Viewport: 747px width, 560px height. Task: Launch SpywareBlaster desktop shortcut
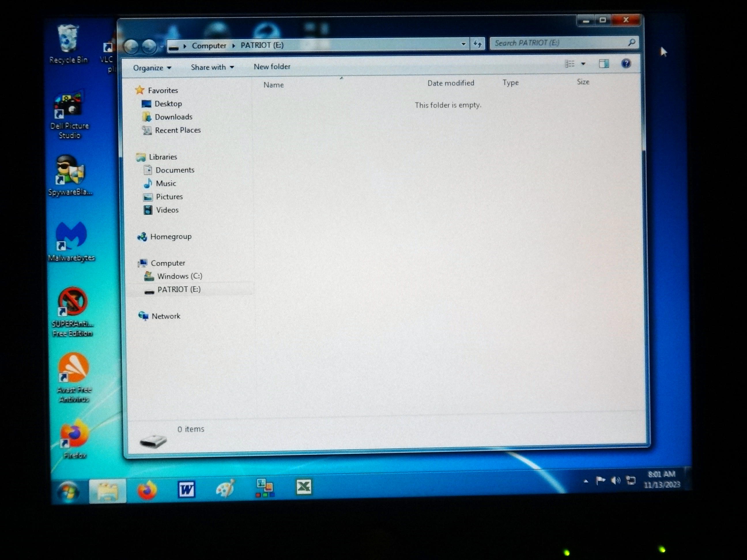(x=70, y=175)
